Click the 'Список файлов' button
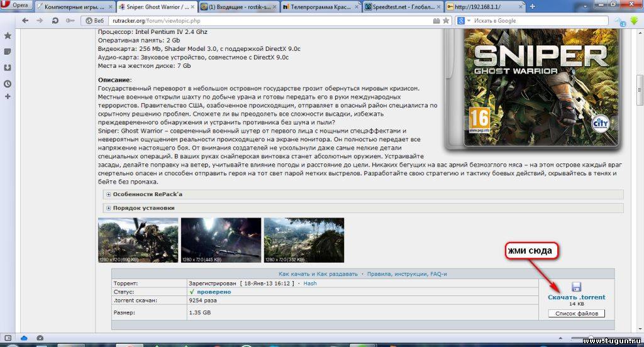 pos(577,313)
